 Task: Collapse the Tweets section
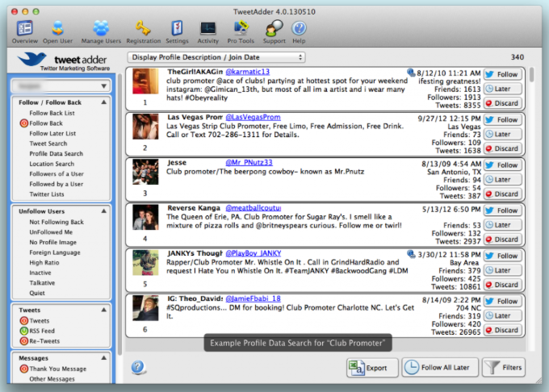point(104,310)
